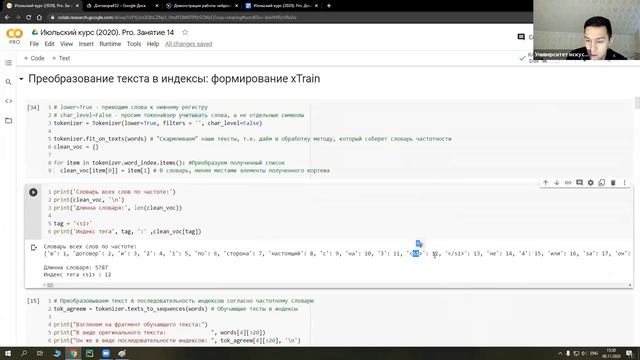Open the File menu
This screenshot has width=640, height=360.
pos(34,44)
